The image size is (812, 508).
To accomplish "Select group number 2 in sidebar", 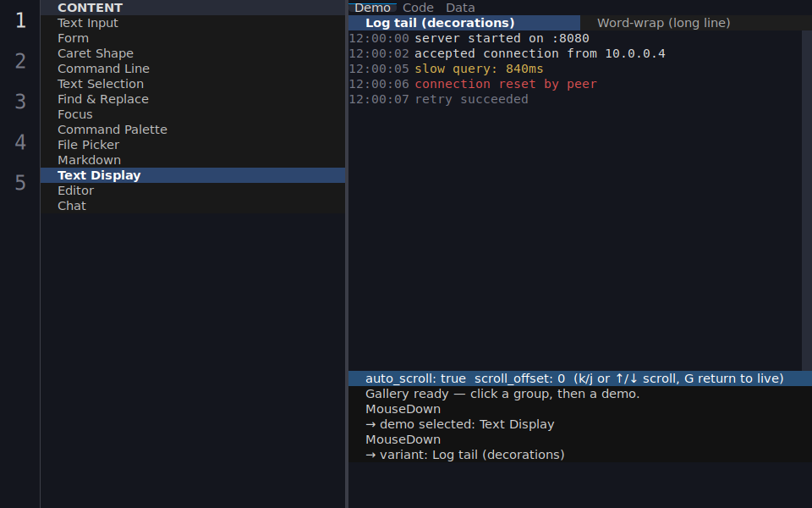I will (x=20, y=61).
